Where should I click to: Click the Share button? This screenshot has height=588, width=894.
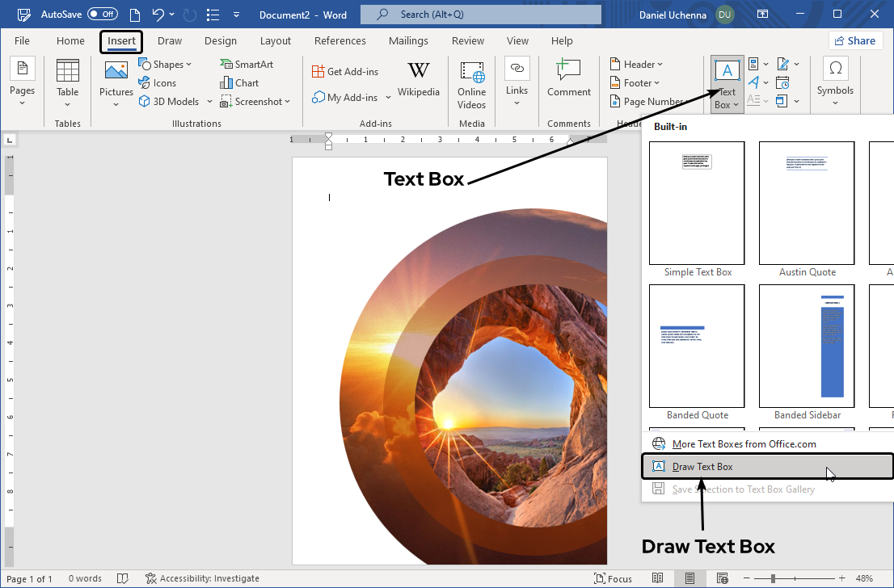click(x=855, y=41)
